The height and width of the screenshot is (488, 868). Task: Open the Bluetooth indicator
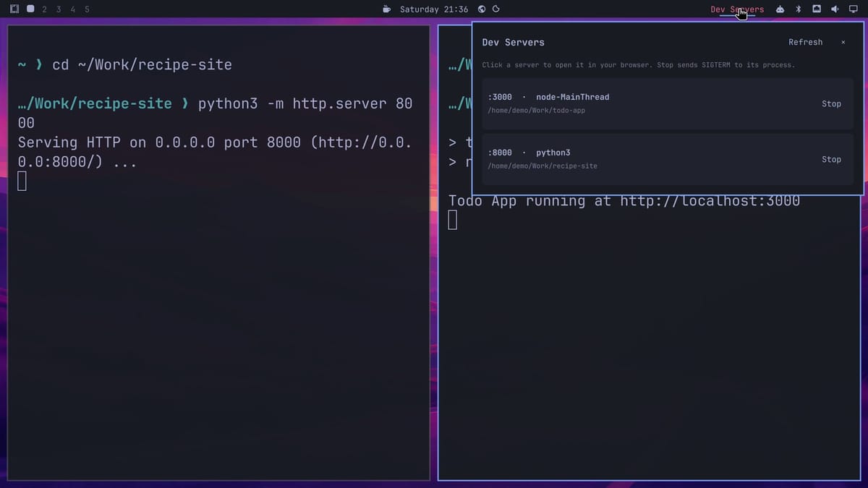click(799, 9)
